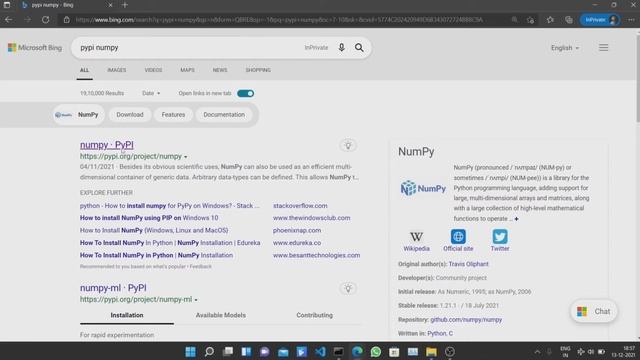640x360 pixels.
Task: Open Windows Start menu
Action: (x=190, y=351)
